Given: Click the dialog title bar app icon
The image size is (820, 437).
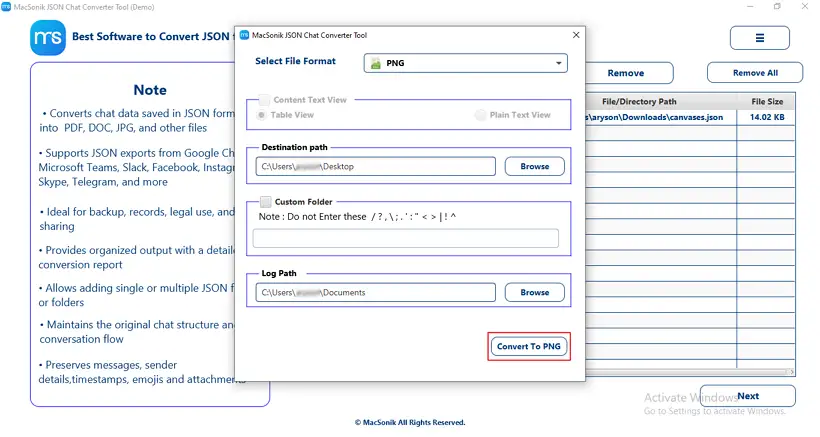Looking at the screenshot, I should pos(244,35).
